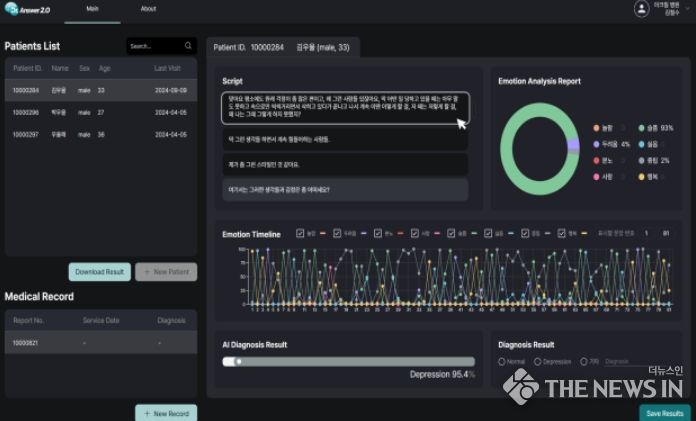The height and width of the screenshot is (421, 696).
Task: Click the purple segment of the donut chart
Action: tap(573, 144)
